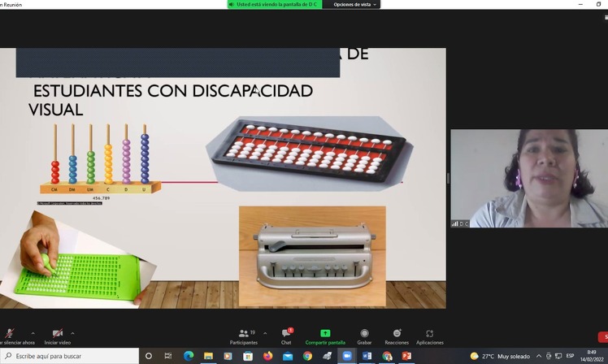
Task: Click Compartir pantalla share icon
Action: (x=325, y=333)
